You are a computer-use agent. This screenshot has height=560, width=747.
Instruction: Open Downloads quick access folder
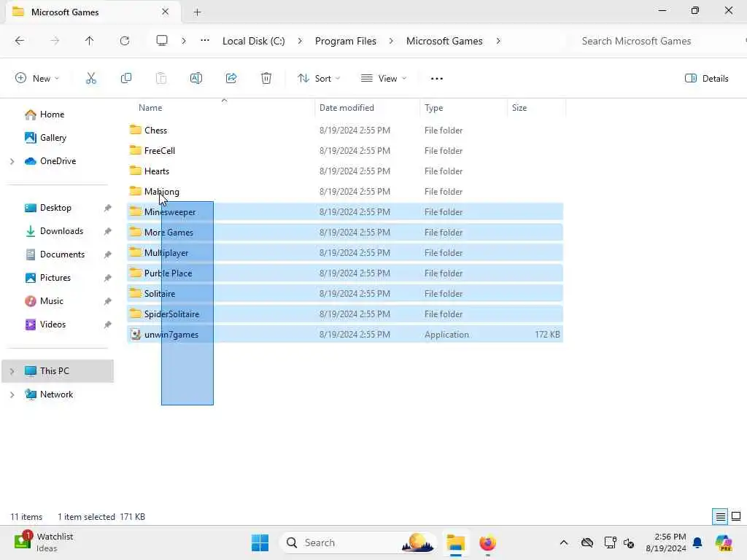[61, 231]
